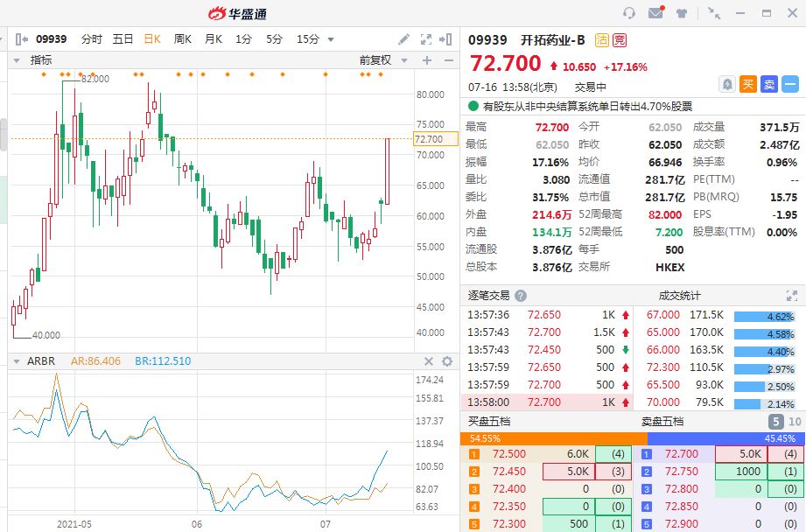Expand the ARBR indicator selector
The image size is (806, 532).
point(16,361)
